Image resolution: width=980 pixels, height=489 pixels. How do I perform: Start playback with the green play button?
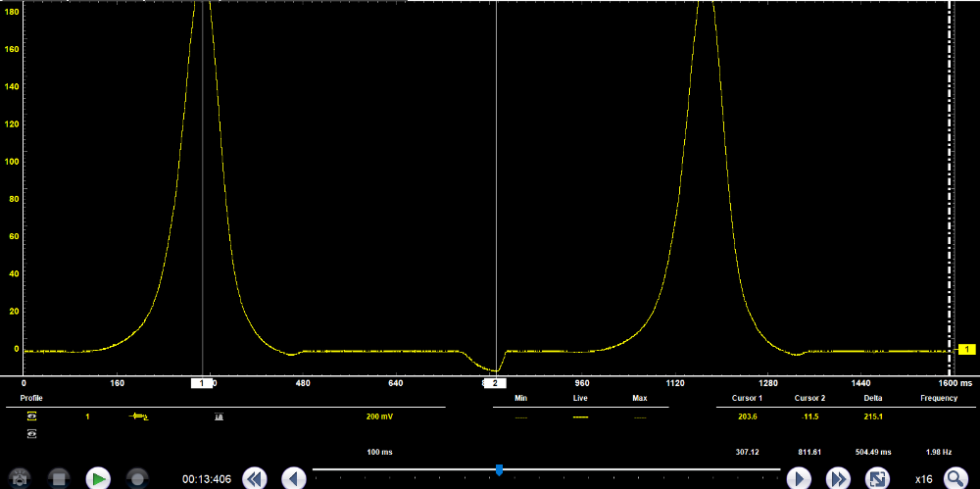pyautogui.click(x=98, y=479)
